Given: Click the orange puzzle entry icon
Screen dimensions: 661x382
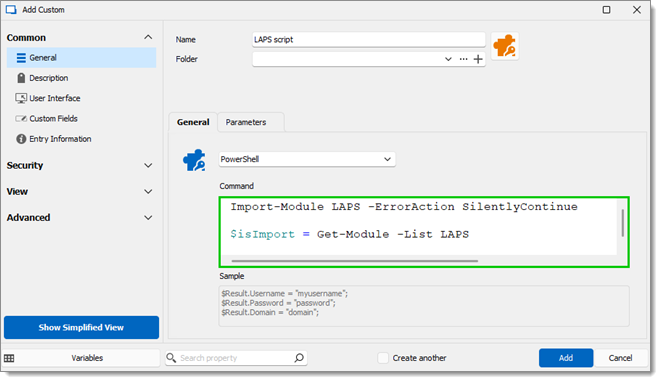Looking at the screenshot, I should (x=505, y=46).
